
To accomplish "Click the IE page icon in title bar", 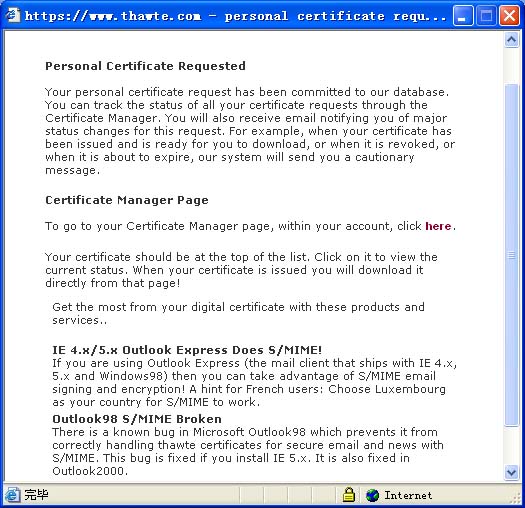I will click(x=13, y=15).
